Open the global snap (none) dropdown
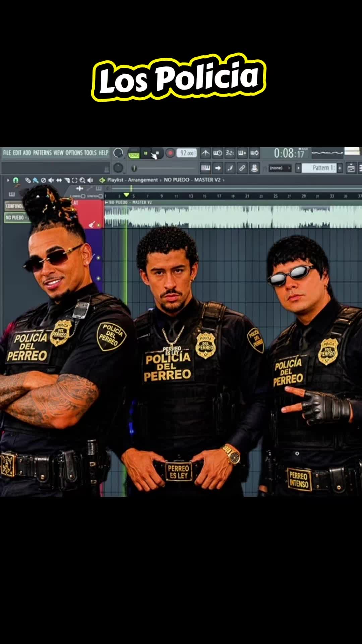 280,168
